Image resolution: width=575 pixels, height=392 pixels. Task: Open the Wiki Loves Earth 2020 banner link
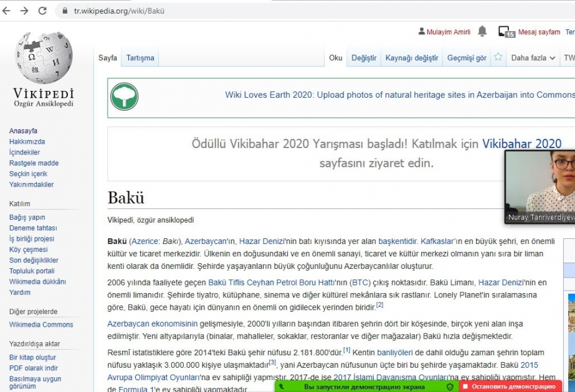pos(400,95)
